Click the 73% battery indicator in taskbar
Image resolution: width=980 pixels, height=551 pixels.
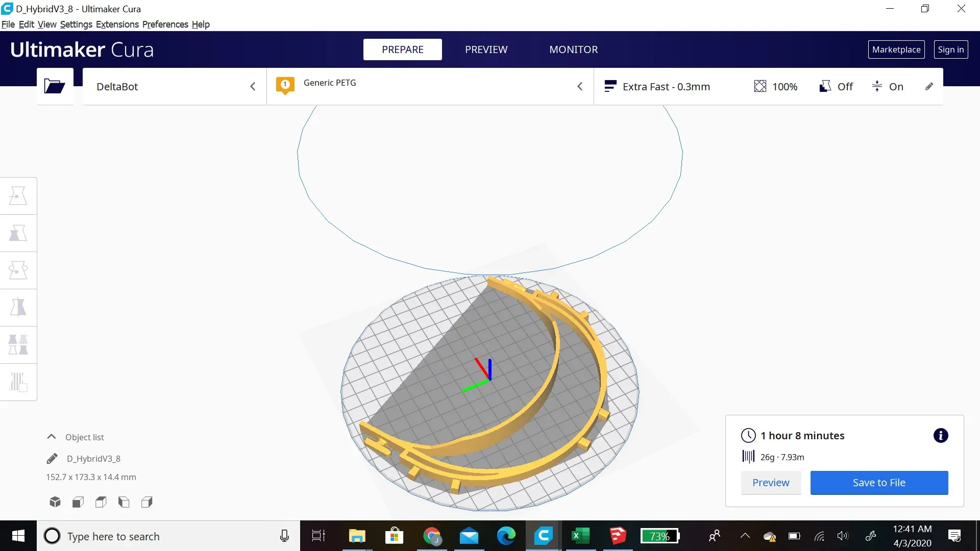click(660, 536)
